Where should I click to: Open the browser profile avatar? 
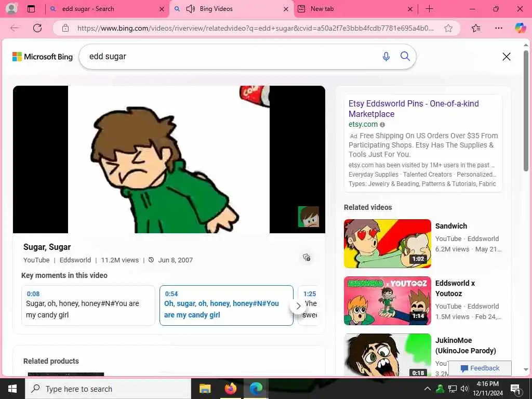click(11, 8)
